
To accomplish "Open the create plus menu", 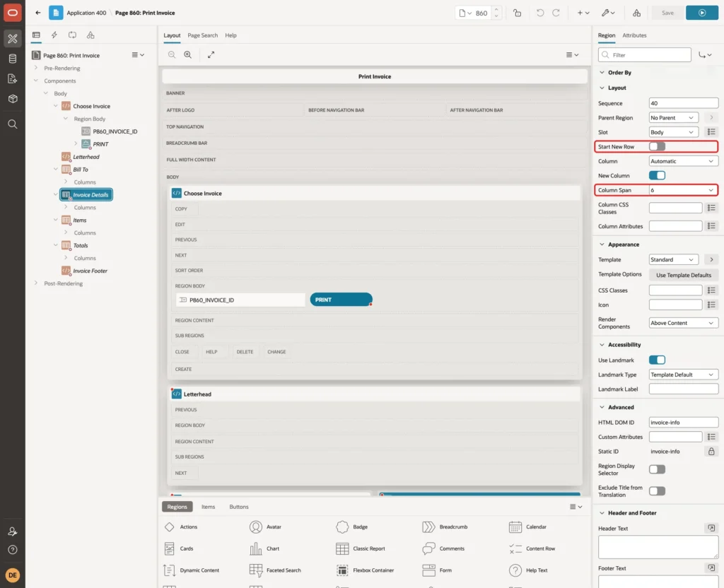I will 583,13.
